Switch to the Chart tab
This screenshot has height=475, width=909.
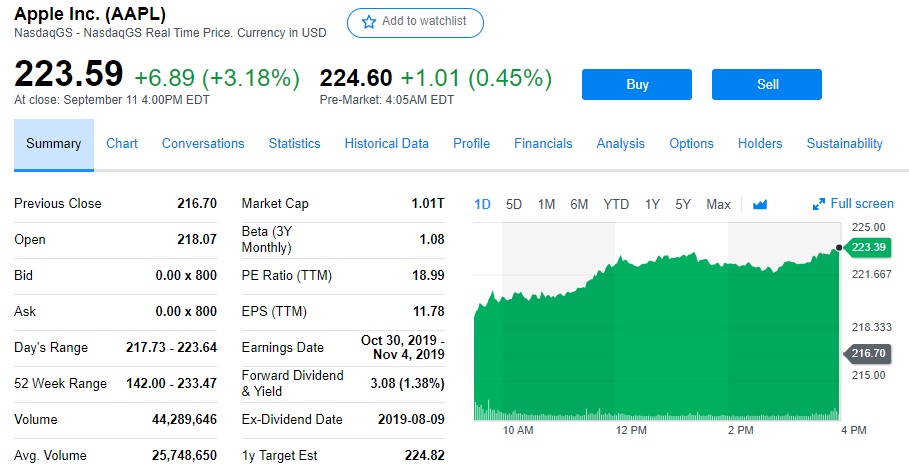(122, 144)
